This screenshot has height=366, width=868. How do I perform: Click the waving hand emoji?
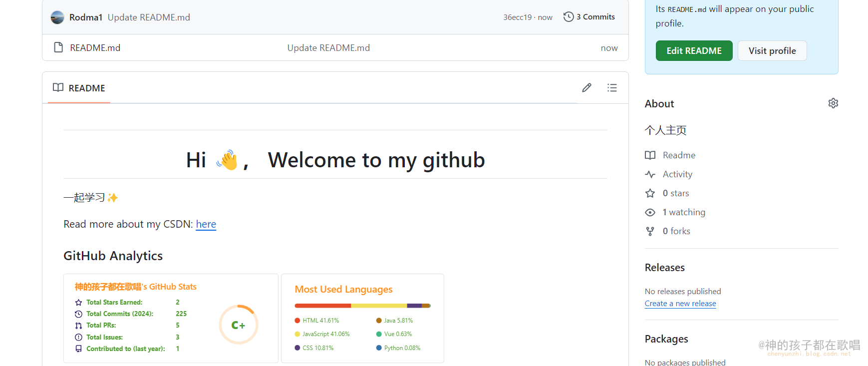227,160
